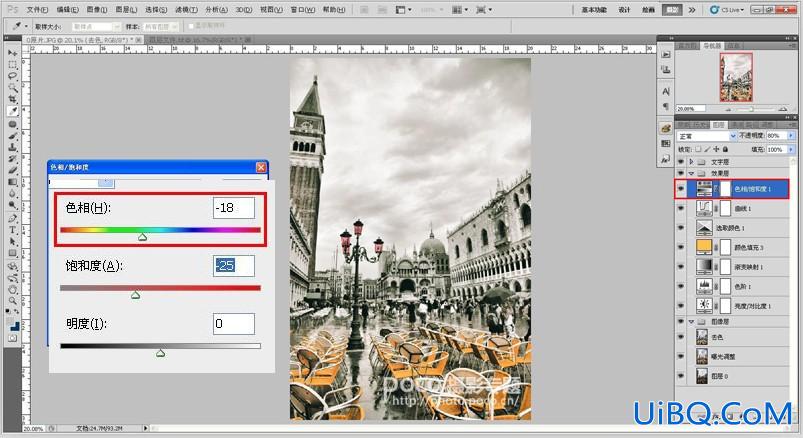Select the Rectangular Marquee tool

point(12,65)
